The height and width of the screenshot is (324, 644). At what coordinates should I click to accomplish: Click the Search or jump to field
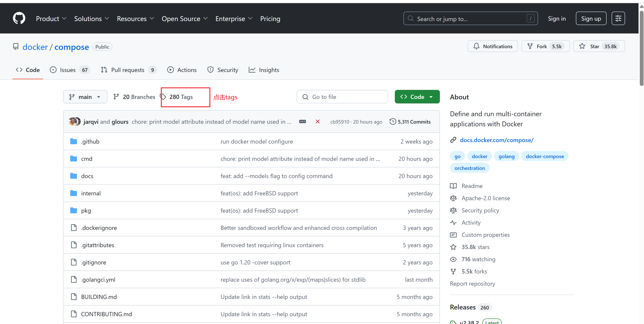click(471, 19)
